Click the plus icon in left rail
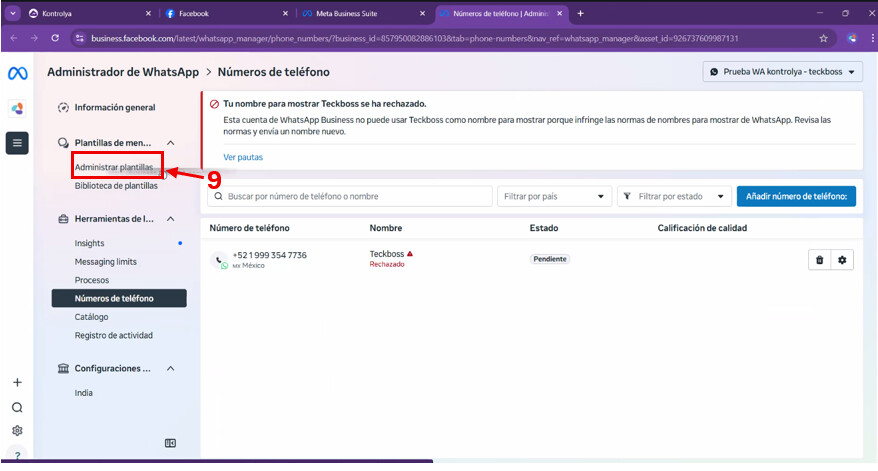The image size is (878, 471). click(x=17, y=383)
